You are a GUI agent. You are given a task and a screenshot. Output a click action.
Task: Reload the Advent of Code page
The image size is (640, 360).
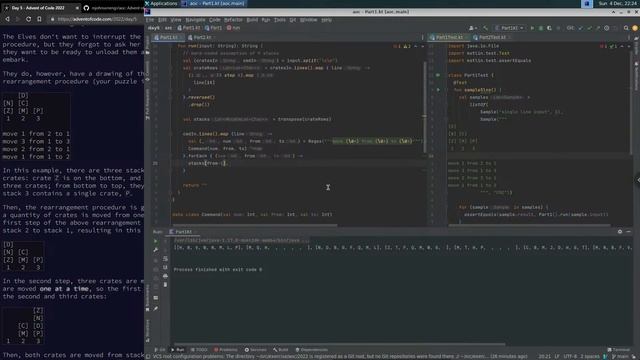[x=28, y=19]
